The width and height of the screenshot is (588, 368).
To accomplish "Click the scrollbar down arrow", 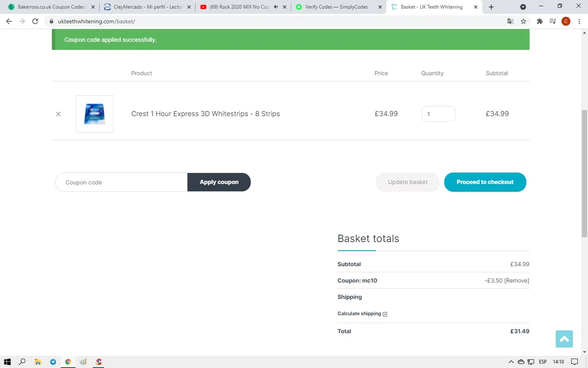I will click(584, 352).
